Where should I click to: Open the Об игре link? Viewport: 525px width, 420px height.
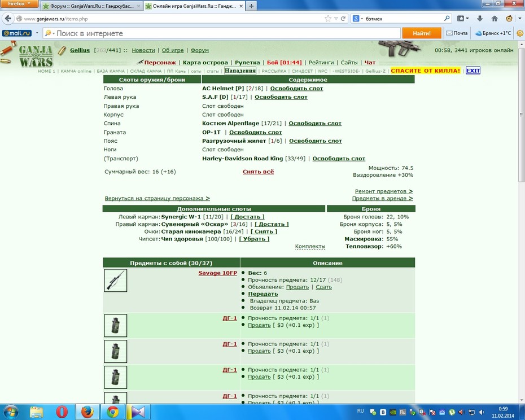click(173, 50)
